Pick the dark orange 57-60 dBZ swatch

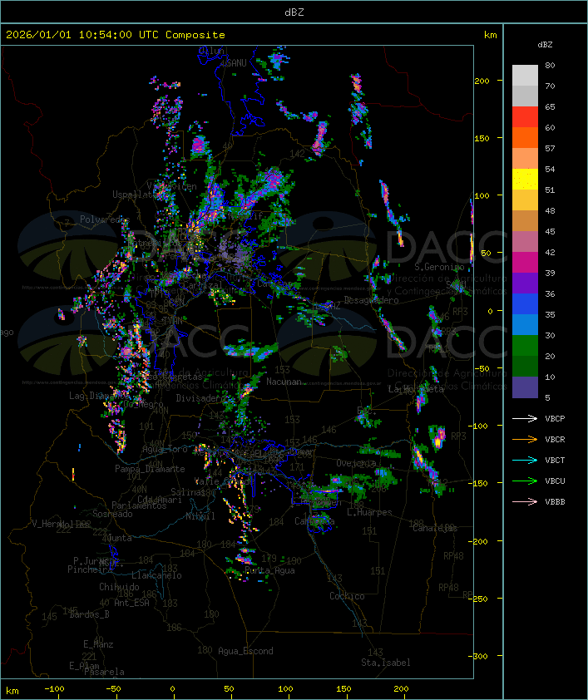(x=525, y=138)
